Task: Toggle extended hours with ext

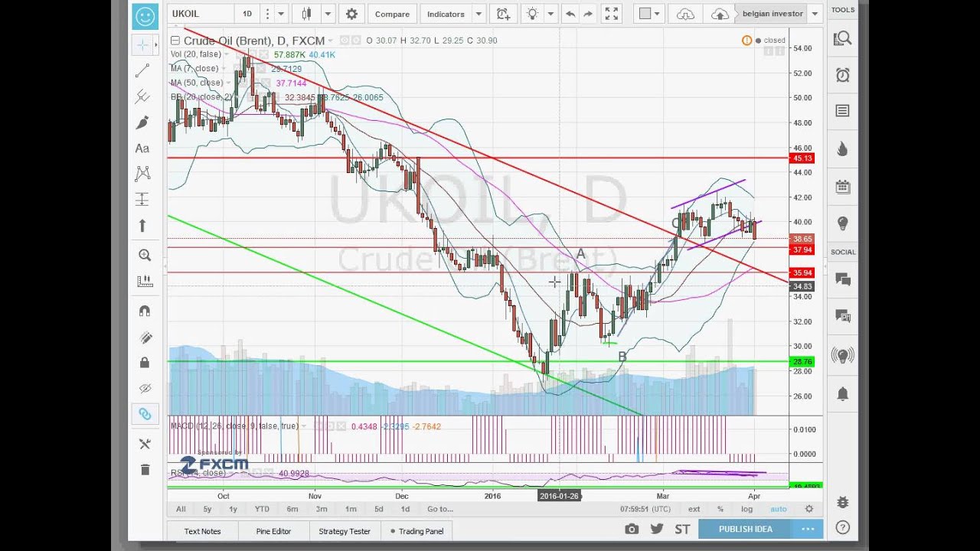Action: tap(694, 509)
